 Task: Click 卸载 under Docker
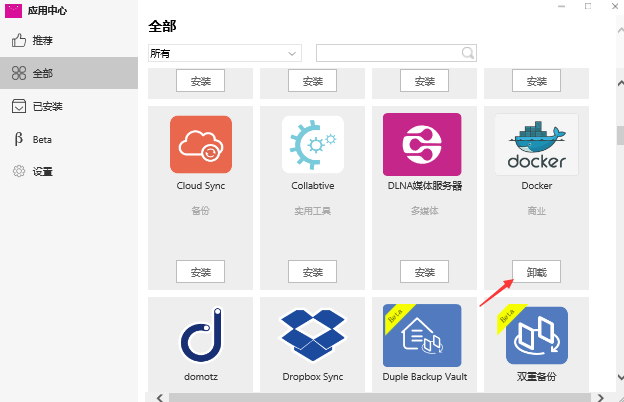click(x=536, y=271)
